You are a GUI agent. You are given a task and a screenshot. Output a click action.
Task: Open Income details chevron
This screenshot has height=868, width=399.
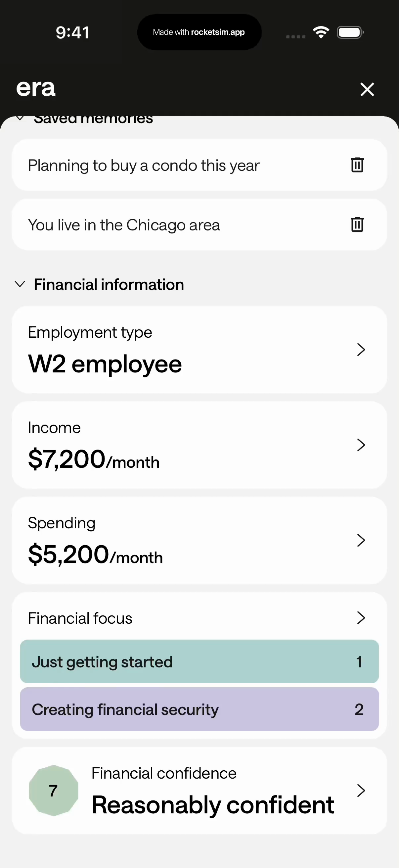click(361, 445)
